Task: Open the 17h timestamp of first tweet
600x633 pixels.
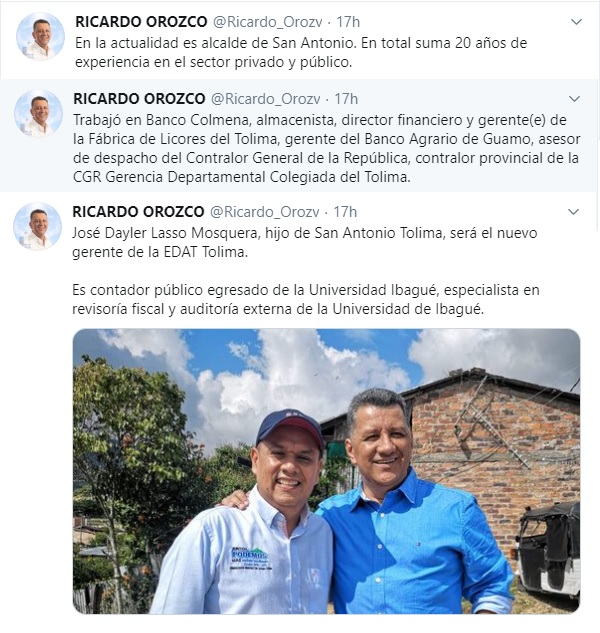Action: (348, 22)
